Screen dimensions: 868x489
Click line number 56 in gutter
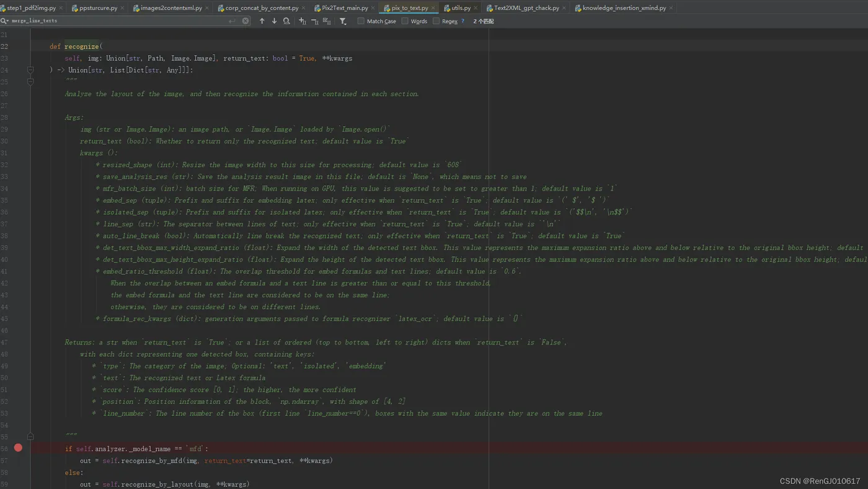4,449
